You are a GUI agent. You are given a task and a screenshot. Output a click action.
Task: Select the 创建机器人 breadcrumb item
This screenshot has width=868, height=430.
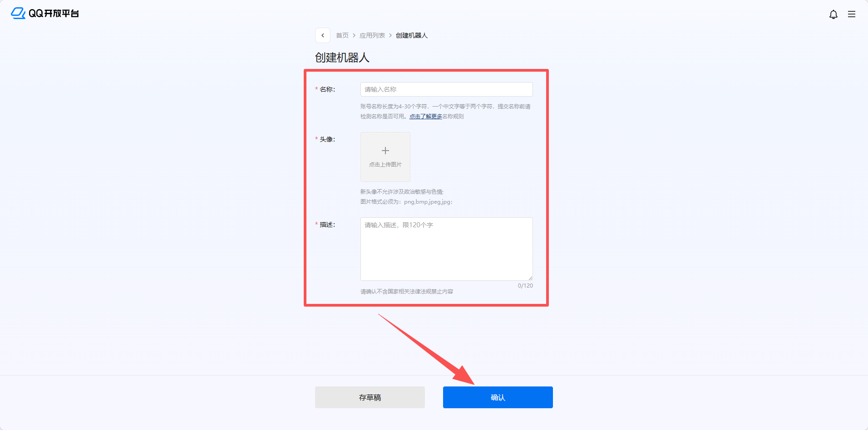click(x=412, y=35)
